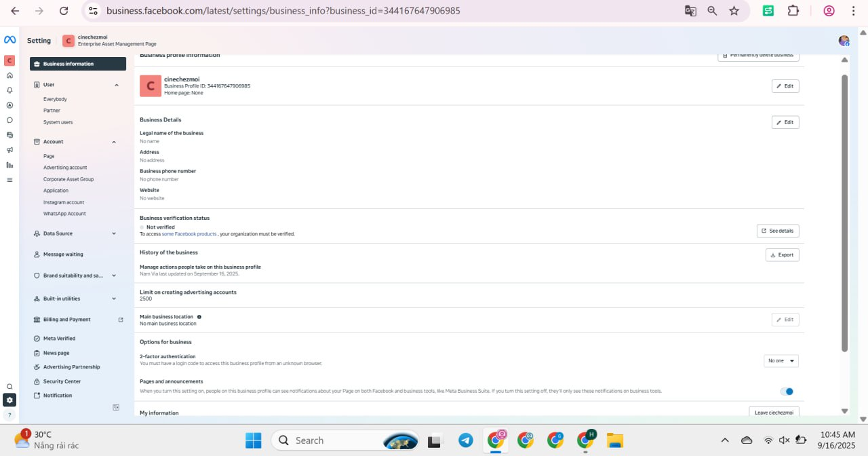868x456 pixels.
Task: Open the weather widget on the taskbar
Action: click(x=47, y=440)
